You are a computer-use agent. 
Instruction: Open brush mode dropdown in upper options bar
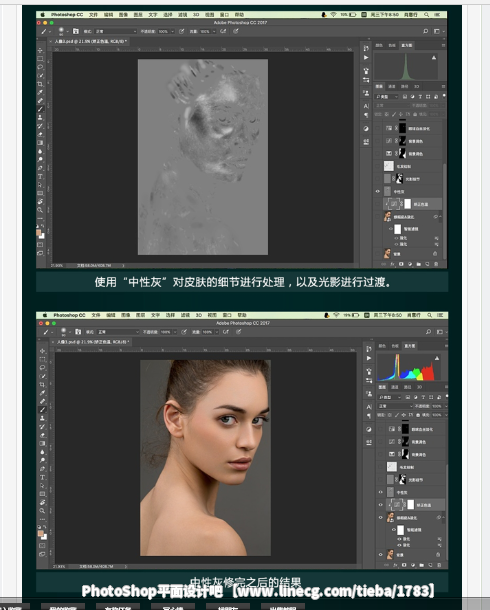pyautogui.click(x=115, y=31)
